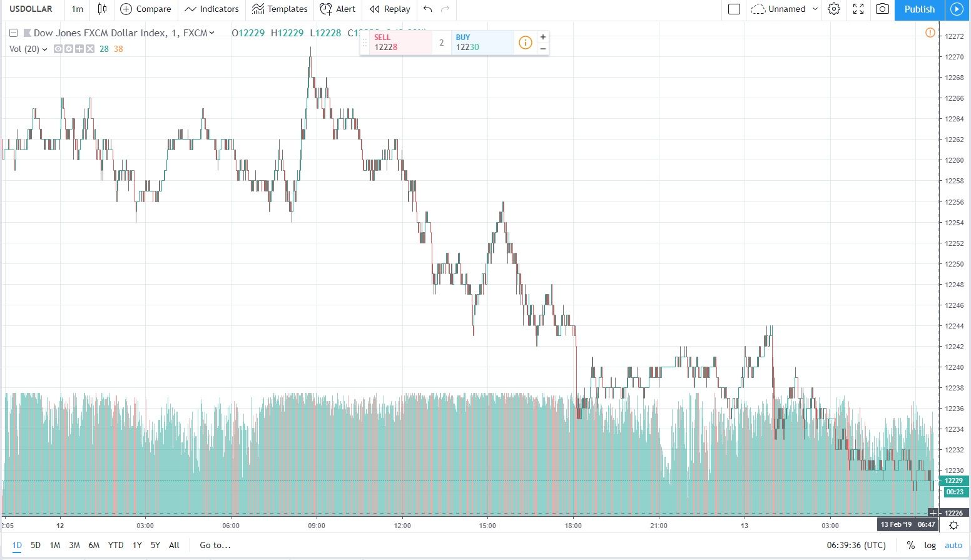
Task: Expand the Vol (20) indicator dropdown
Action: [44, 49]
